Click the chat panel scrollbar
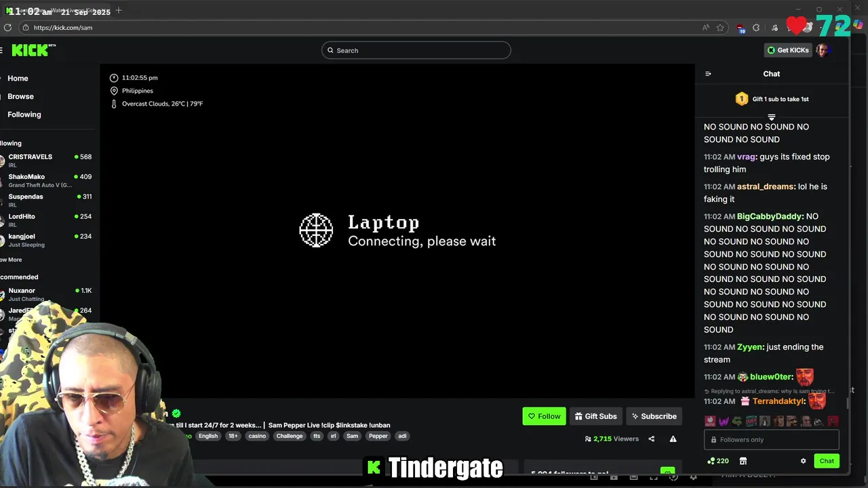Screen dimensions: 868x488 [848, 403]
